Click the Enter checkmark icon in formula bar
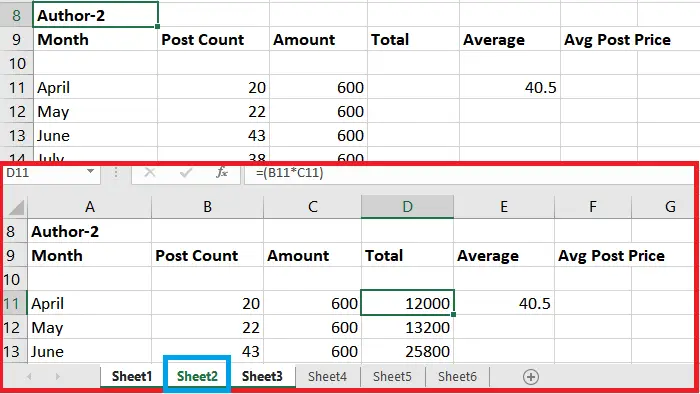700x394 pixels. point(186,173)
